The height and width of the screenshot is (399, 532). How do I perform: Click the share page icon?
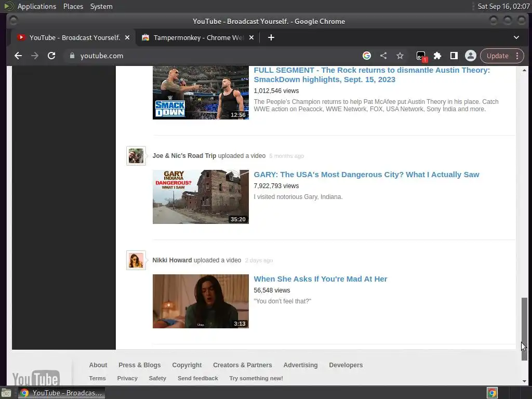click(x=383, y=56)
